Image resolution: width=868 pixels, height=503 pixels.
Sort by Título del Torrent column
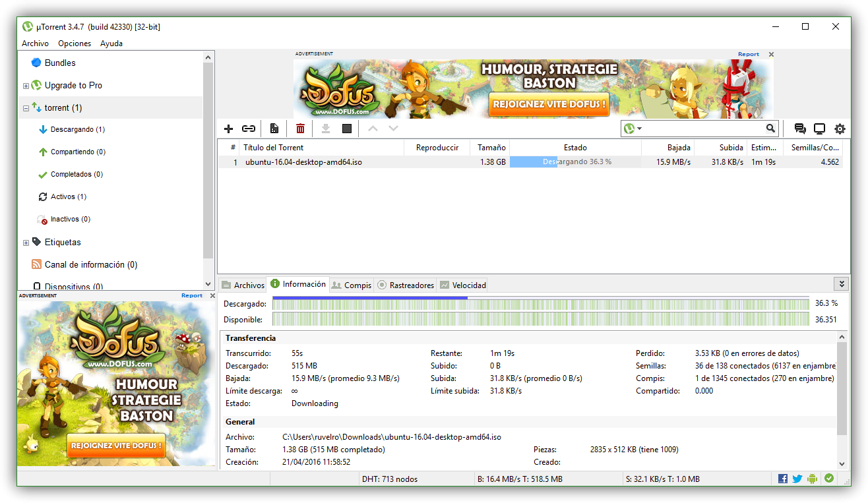click(x=321, y=148)
